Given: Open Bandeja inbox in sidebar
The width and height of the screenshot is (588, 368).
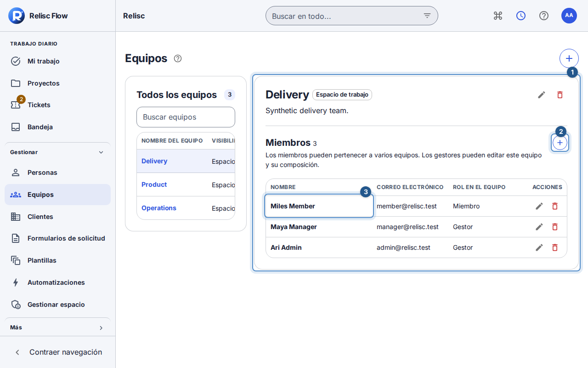Looking at the screenshot, I should 57,127.
